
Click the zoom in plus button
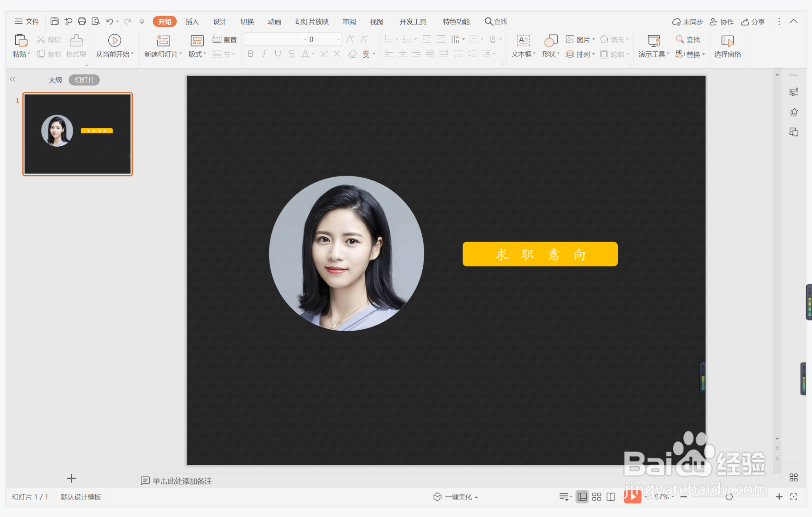click(779, 497)
